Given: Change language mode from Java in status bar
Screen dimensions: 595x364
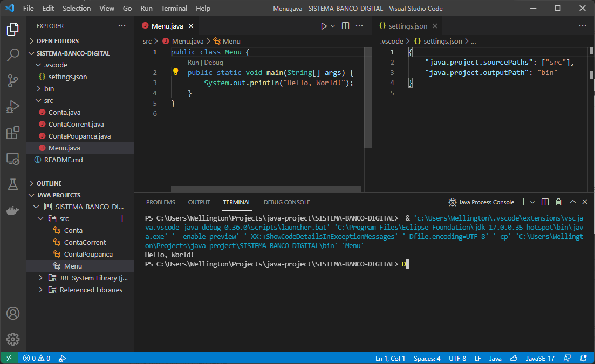Looking at the screenshot, I should (495, 358).
